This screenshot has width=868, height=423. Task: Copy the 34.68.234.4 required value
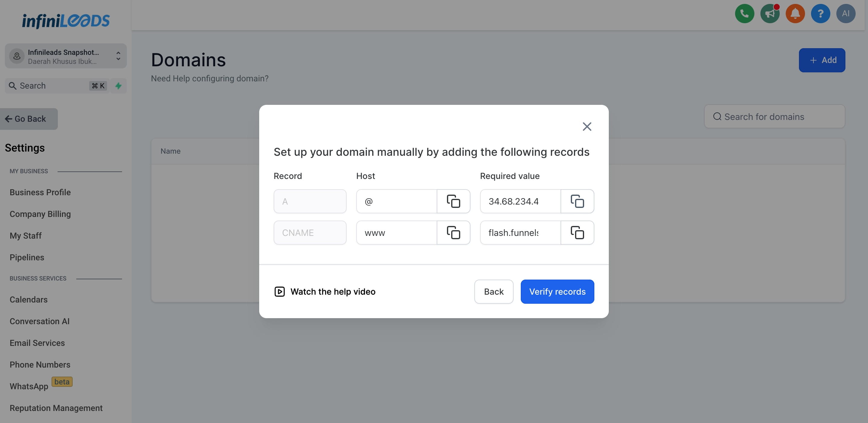(x=577, y=201)
